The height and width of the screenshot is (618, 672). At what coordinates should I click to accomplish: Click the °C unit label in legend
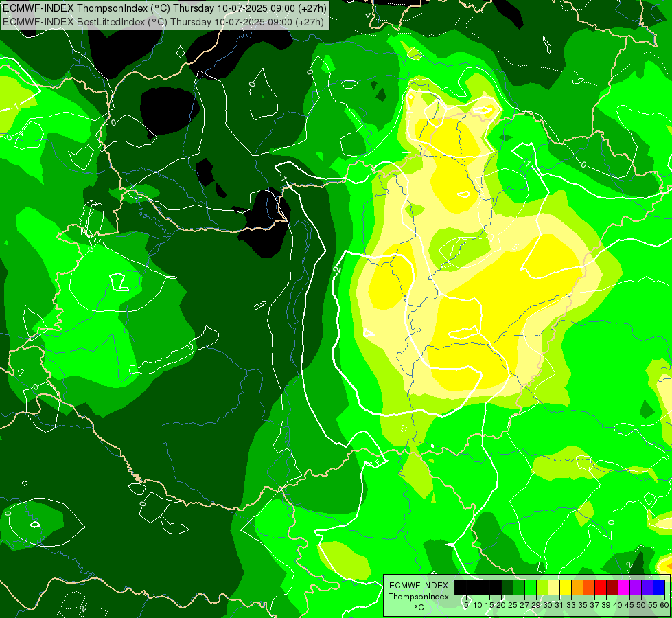pyautogui.click(x=419, y=608)
